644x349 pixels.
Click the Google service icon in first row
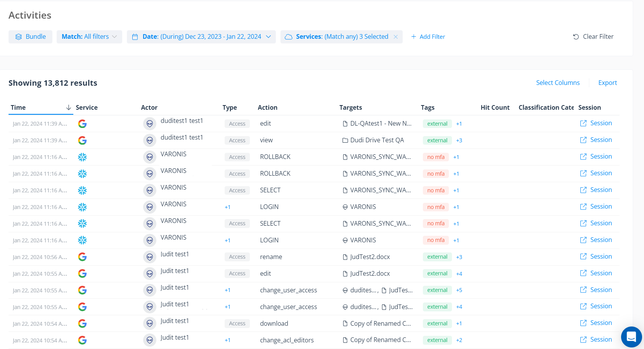tap(82, 124)
